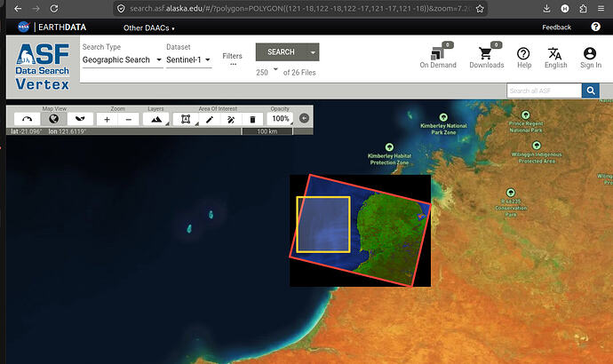Zoom out with the minus button
The width and height of the screenshot is (613, 364).
pyautogui.click(x=128, y=120)
